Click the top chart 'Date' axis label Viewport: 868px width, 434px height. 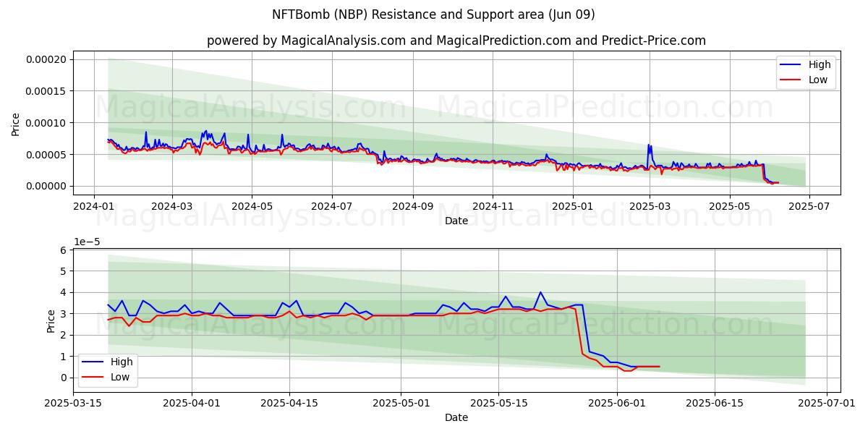coord(456,221)
